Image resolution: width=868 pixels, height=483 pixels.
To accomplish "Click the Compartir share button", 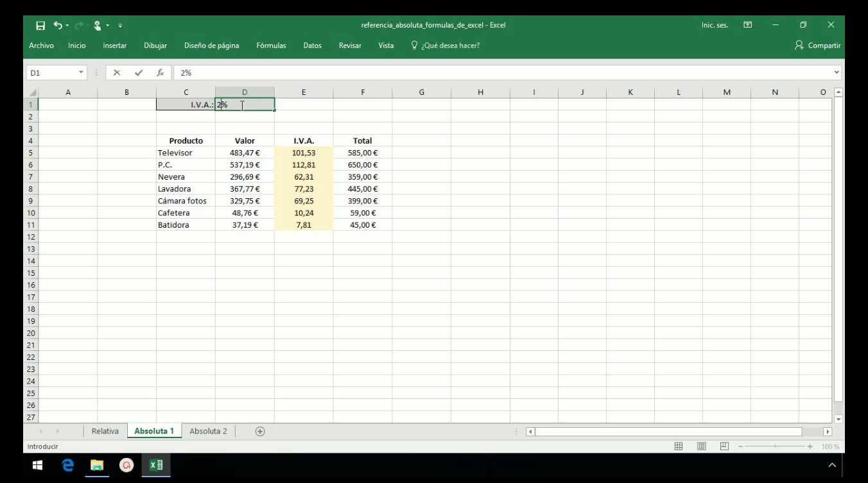I will 817,46.
